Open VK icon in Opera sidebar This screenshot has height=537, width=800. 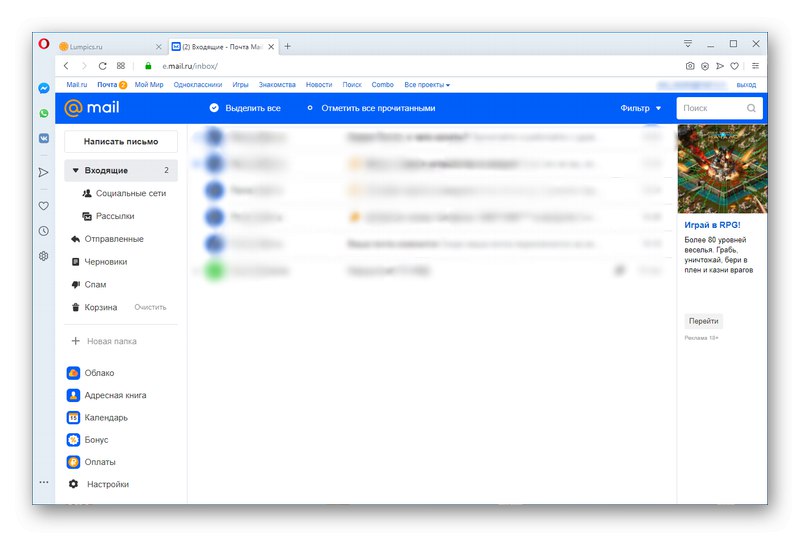pyautogui.click(x=44, y=138)
